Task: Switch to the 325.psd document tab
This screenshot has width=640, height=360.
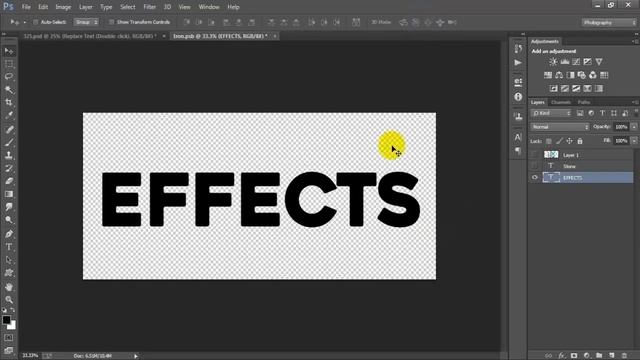Action: (90, 36)
